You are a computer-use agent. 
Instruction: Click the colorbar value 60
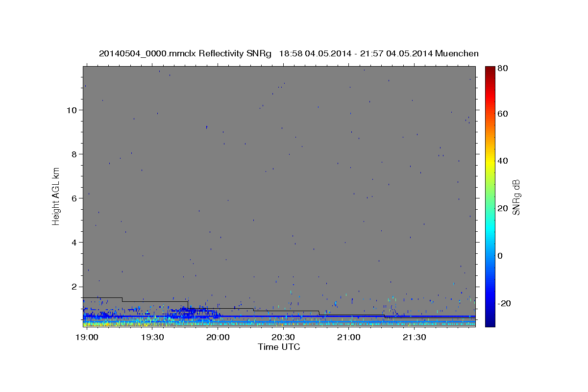tap(502, 114)
